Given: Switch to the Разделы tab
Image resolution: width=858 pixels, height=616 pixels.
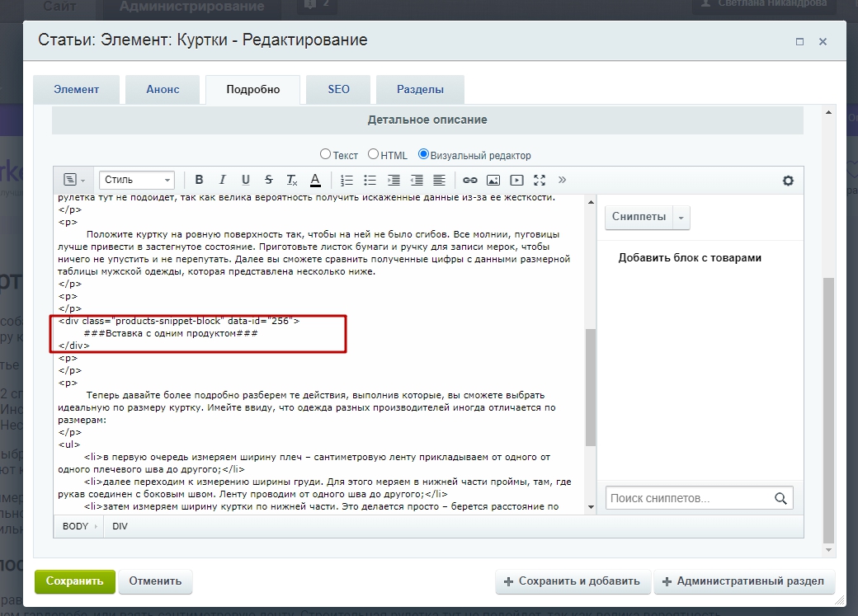Looking at the screenshot, I should [420, 90].
